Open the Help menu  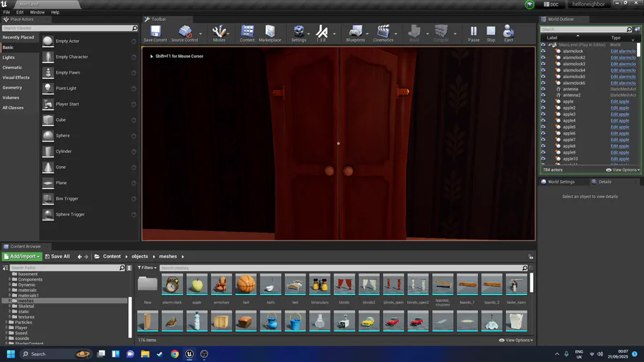pos(55,12)
